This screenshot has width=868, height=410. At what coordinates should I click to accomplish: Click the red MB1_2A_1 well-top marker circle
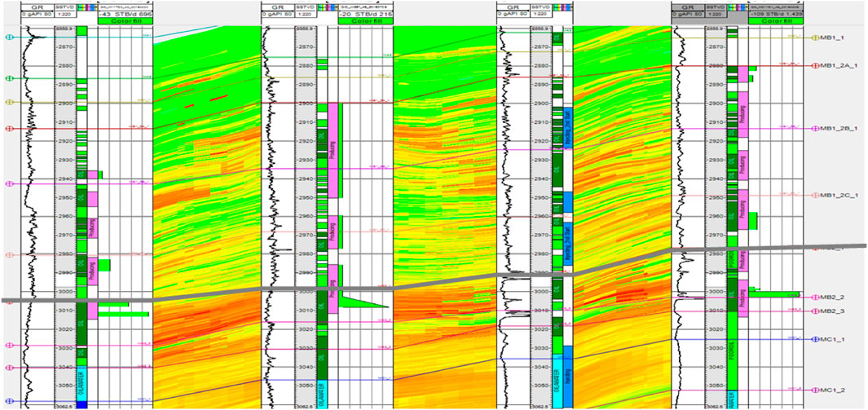click(x=815, y=66)
